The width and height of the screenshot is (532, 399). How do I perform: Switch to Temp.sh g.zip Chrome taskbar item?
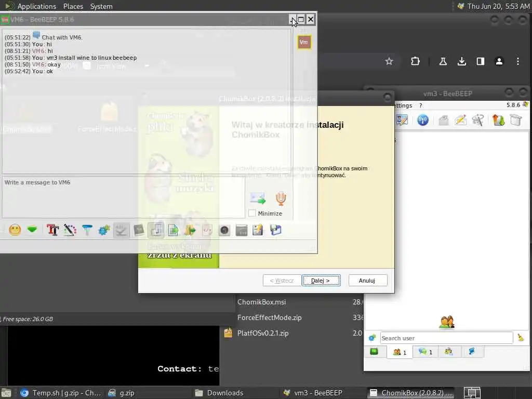[x=60, y=393]
